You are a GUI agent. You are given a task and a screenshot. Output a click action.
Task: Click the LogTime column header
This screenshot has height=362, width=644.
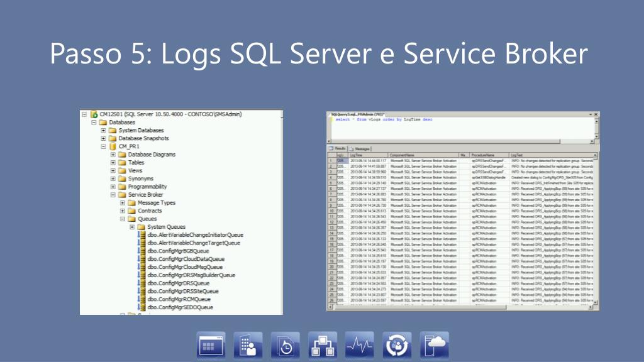click(369, 155)
